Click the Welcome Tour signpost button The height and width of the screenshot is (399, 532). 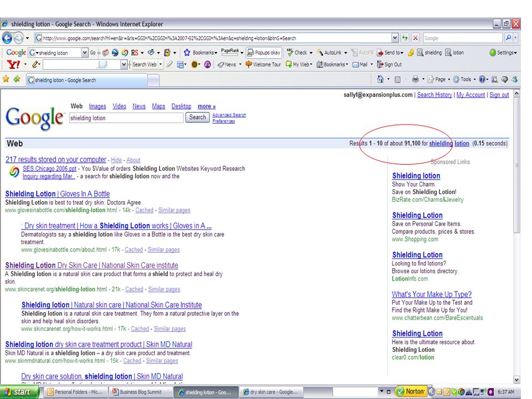coord(263,64)
